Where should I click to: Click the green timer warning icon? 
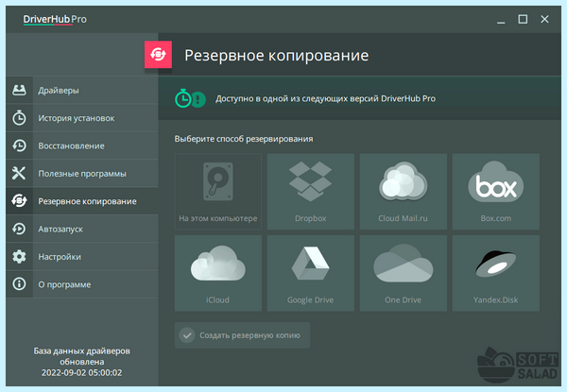tap(191, 98)
